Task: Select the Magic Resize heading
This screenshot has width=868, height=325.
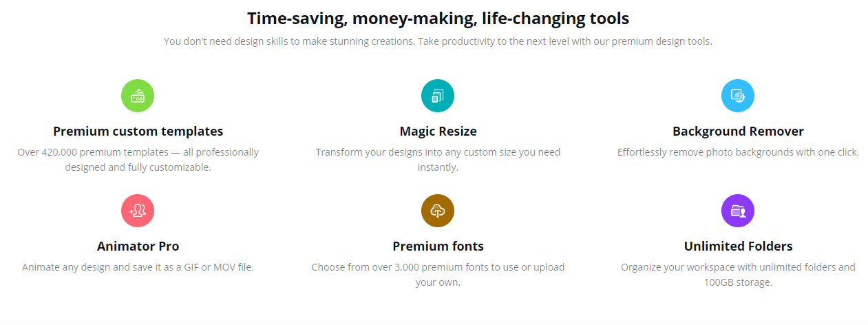Action: (438, 132)
